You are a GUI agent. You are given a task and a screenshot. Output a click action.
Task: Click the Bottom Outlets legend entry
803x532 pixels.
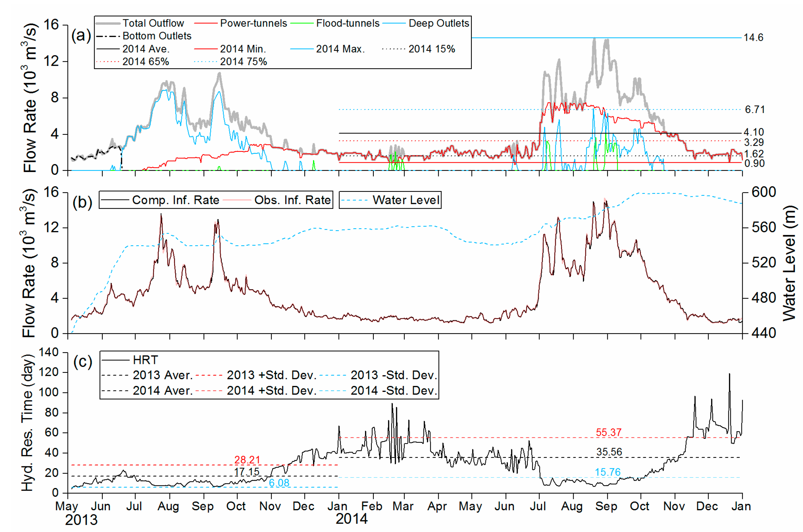click(157, 36)
